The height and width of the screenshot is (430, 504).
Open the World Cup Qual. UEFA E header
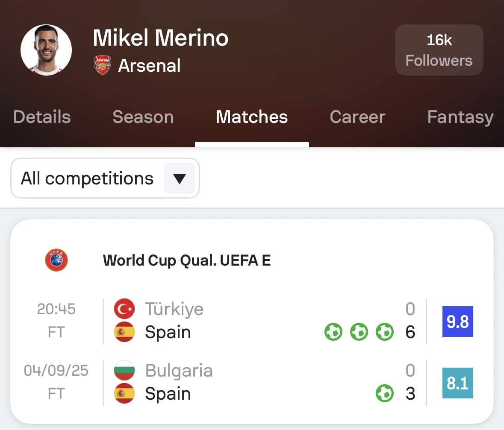pyautogui.click(x=187, y=260)
